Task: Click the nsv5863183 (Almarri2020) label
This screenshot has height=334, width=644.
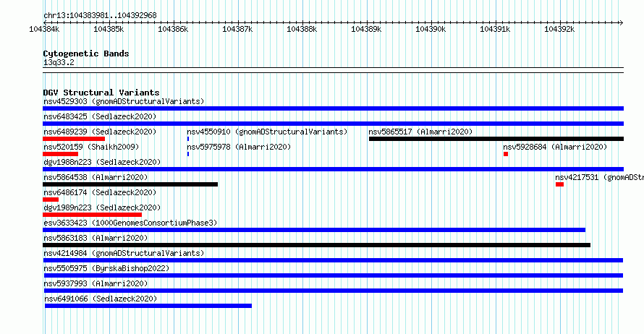Action: click(96, 238)
